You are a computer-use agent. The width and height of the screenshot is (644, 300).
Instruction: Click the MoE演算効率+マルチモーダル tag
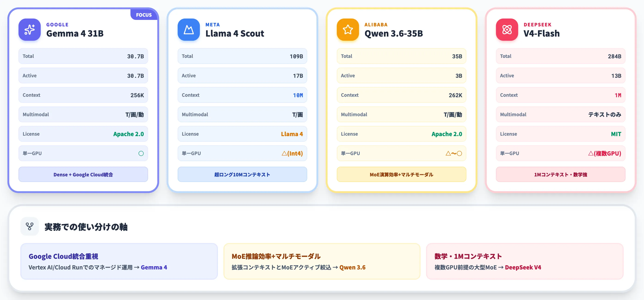[402, 174]
